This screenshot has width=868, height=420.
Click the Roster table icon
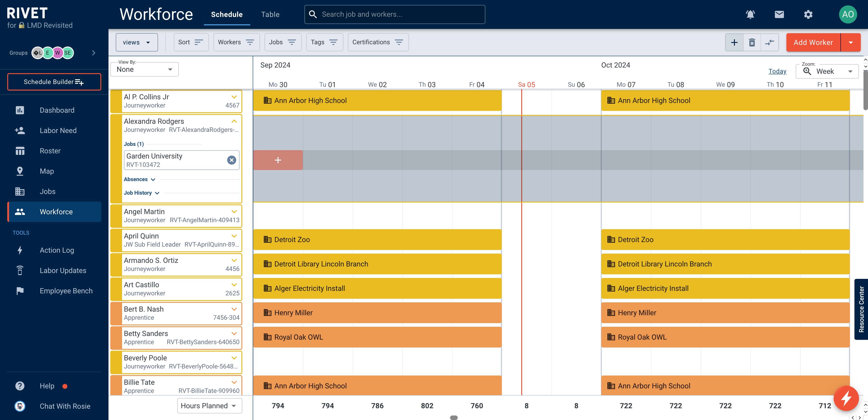(20, 151)
